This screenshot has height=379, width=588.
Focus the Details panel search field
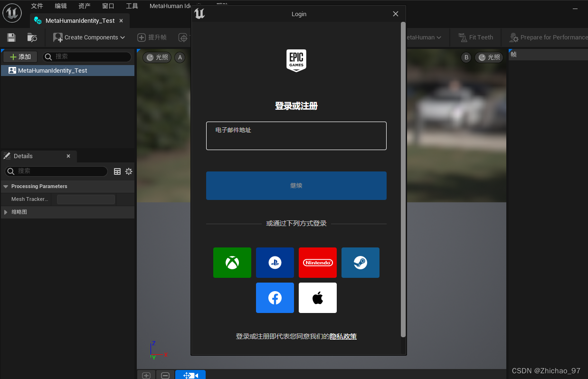[56, 171]
